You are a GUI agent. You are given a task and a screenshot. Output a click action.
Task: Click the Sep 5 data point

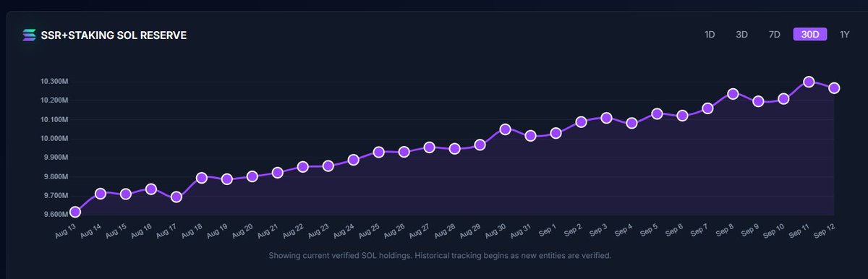pyautogui.click(x=657, y=113)
